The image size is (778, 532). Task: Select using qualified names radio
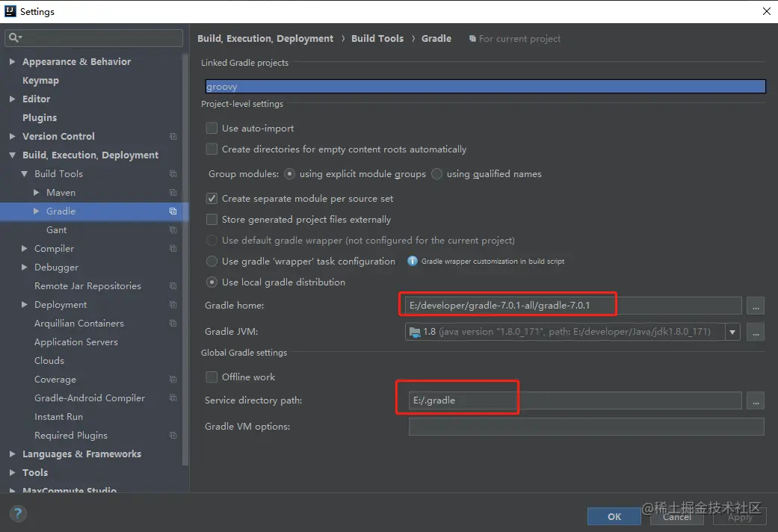(x=436, y=173)
